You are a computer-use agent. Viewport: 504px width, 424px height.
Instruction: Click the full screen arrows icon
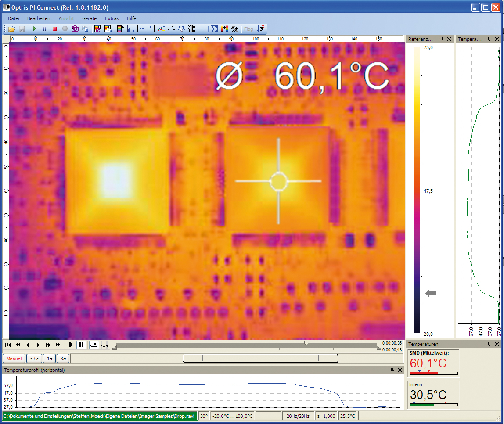(x=214, y=29)
